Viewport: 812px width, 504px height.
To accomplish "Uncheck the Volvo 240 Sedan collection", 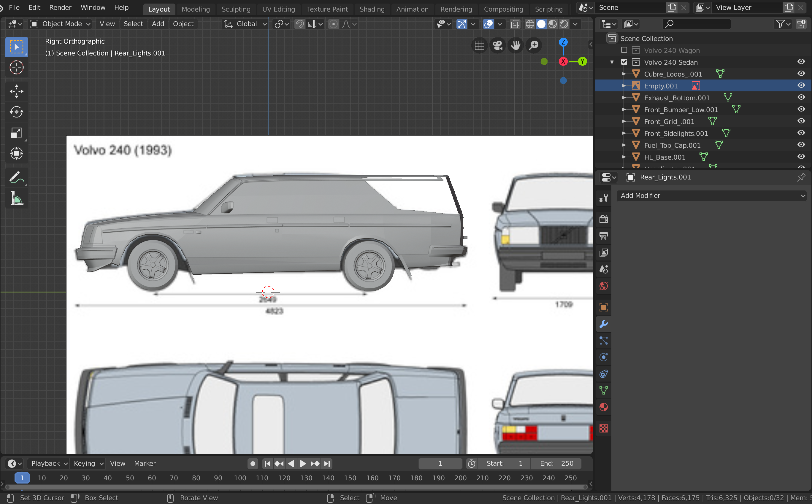I will click(624, 62).
